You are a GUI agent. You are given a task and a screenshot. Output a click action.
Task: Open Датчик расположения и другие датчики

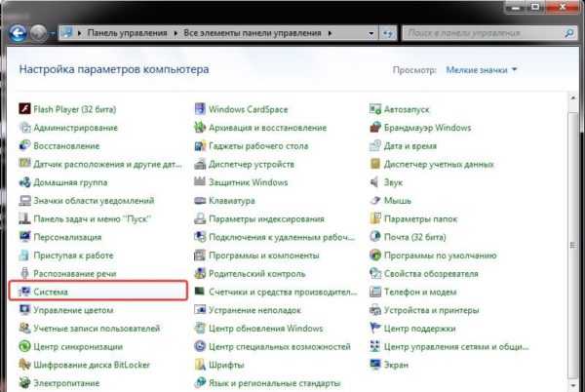(x=100, y=164)
